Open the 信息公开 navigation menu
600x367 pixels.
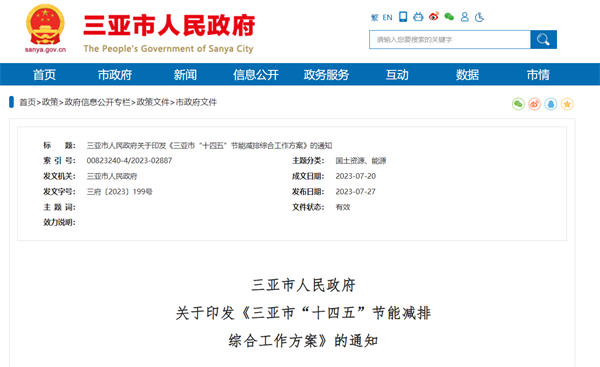[256, 75]
